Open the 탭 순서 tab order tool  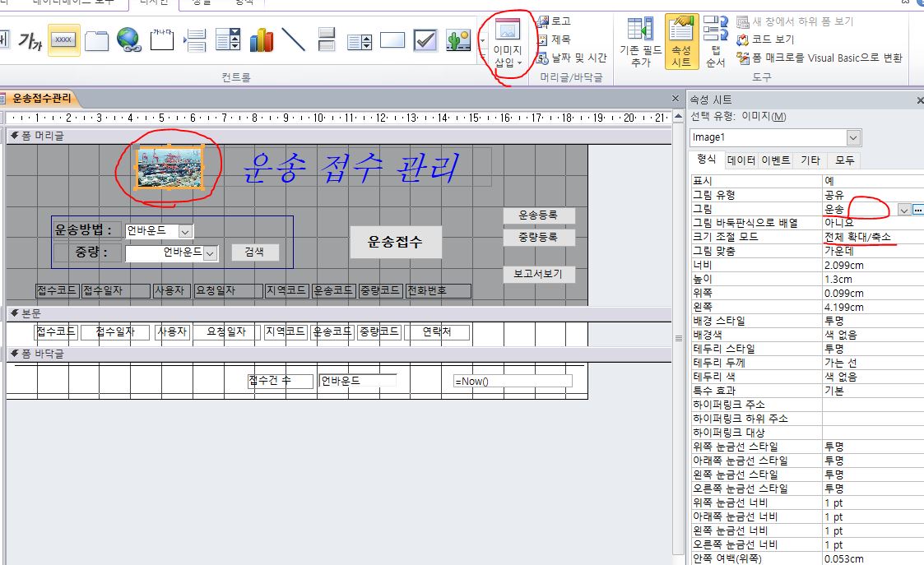715,41
